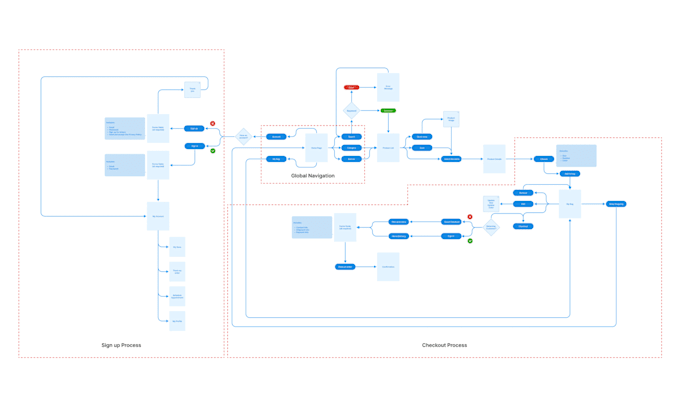Select the Place an order pill node
Screen dimensions: 680x409
pyautogui.click(x=345, y=267)
